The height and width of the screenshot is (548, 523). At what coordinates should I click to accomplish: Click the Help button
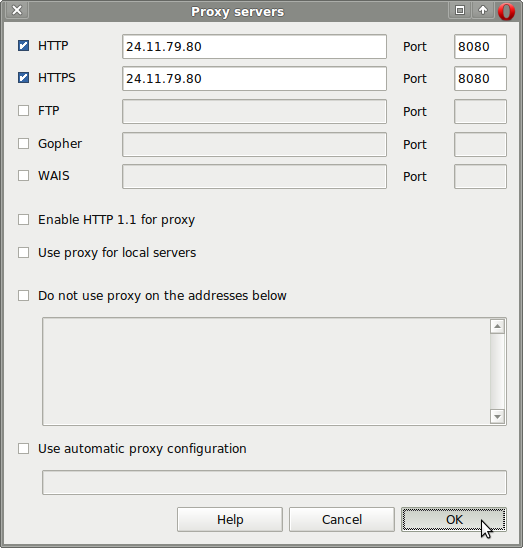[230, 520]
